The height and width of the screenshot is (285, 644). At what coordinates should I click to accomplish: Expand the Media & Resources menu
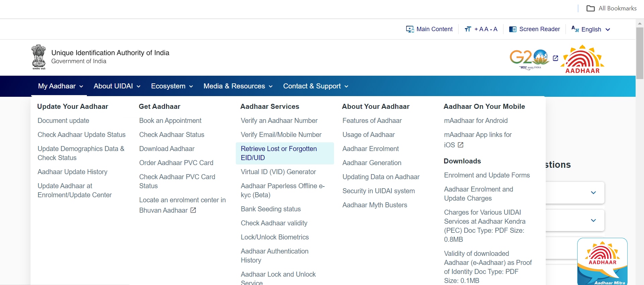pos(238,86)
